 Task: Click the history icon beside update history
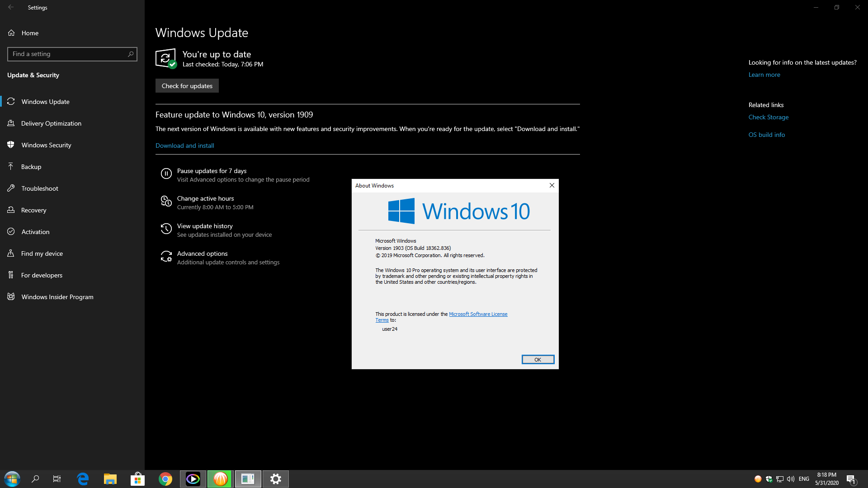tap(166, 229)
